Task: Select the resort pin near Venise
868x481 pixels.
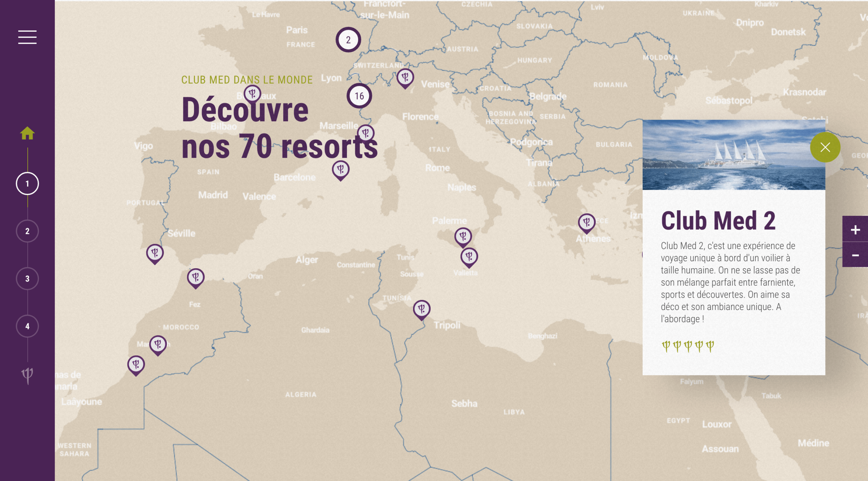Action: tap(405, 78)
